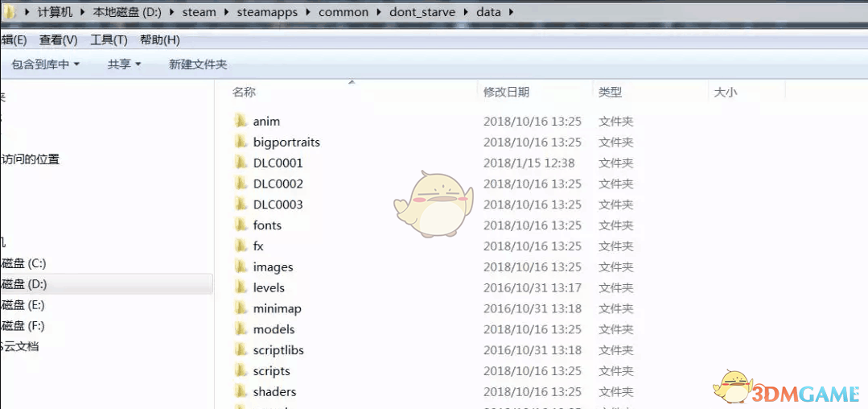Select 磁盘 (C:) in navigation pane

point(23,263)
